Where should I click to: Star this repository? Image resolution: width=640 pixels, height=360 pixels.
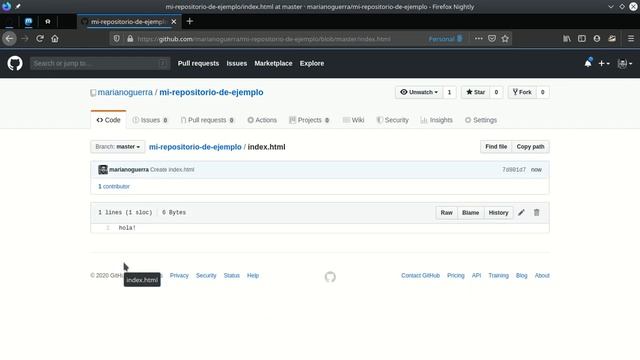[476, 92]
